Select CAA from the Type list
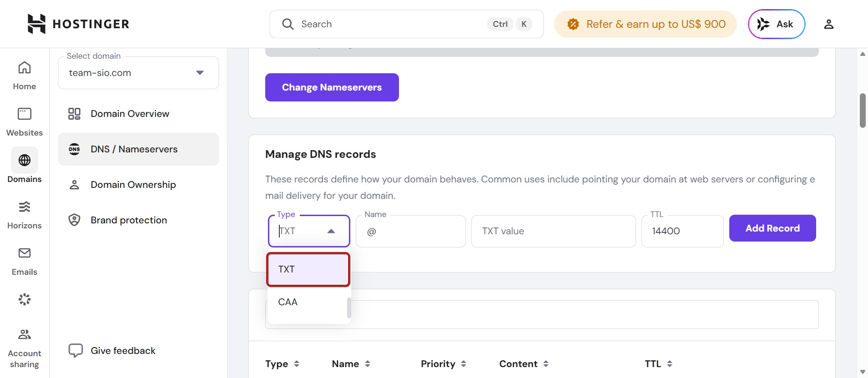The width and height of the screenshot is (868, 378). (x=307, y=302)
